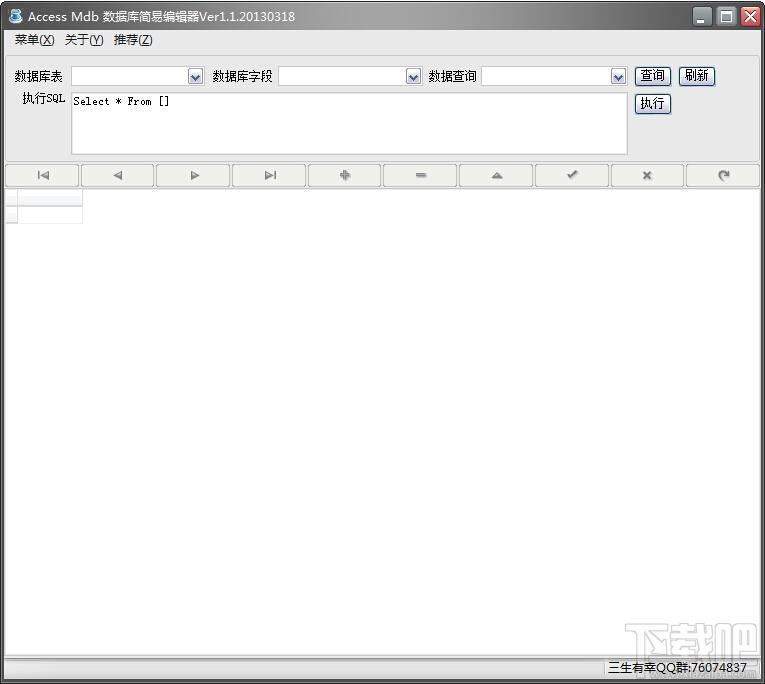The width and height of the screenshot is (765, 684).
Task: Delete record with minus button
Action: 421,176
